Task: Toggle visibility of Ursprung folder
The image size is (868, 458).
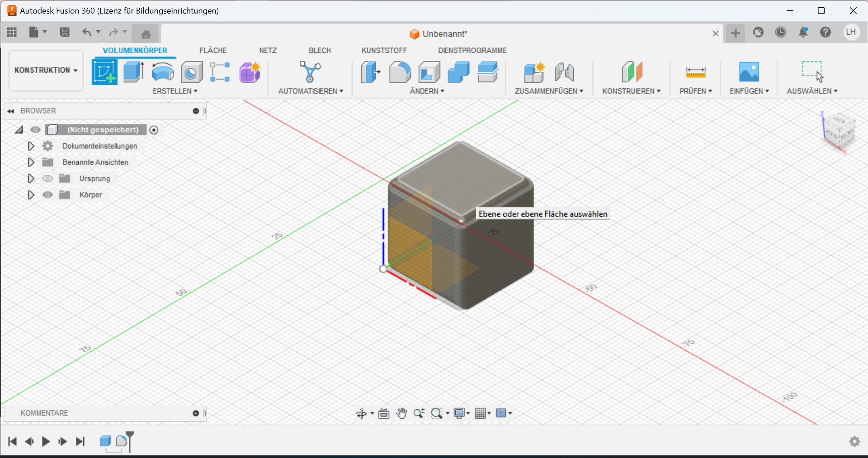Action: click(47, 178)
